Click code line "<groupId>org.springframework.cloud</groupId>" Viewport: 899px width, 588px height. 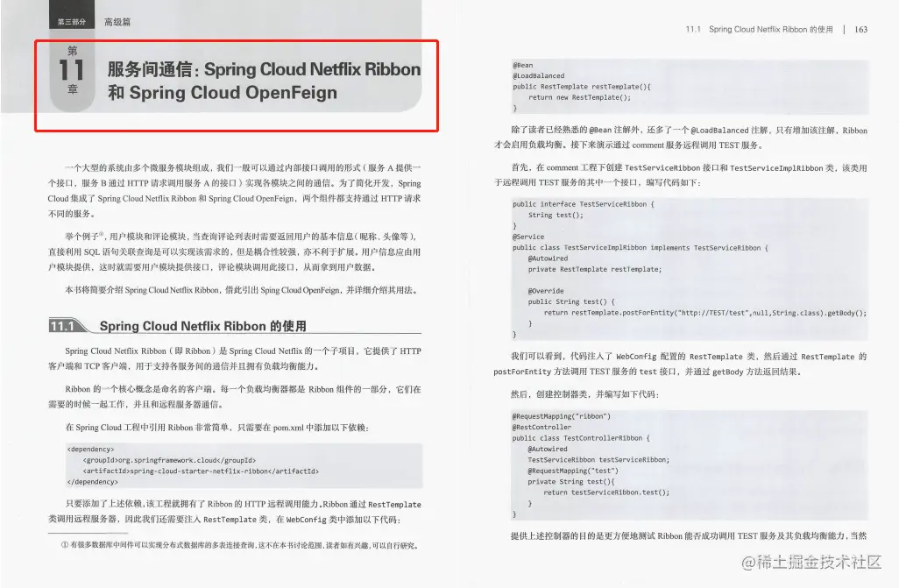169,460
